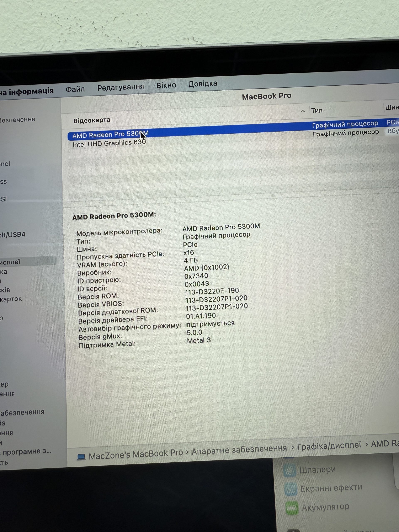Open the Довідка menu
The width and height of the screenshot is (399, 532).
pyautogui.click(x=202, y=84)
